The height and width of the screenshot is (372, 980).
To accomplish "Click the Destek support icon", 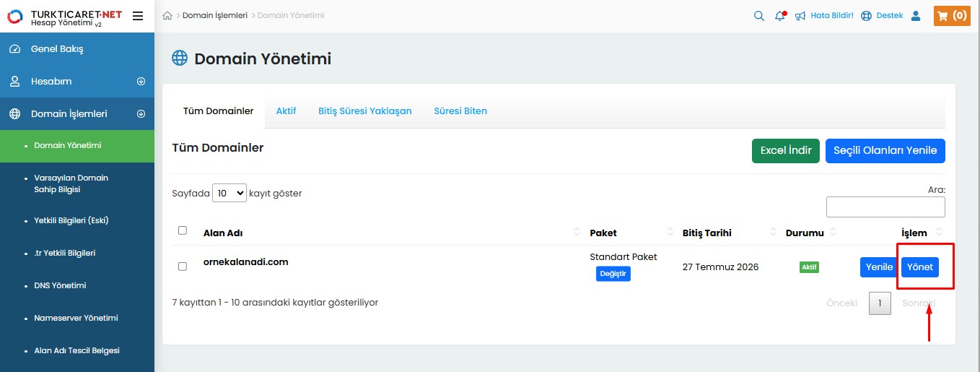I will pos(867,16).
